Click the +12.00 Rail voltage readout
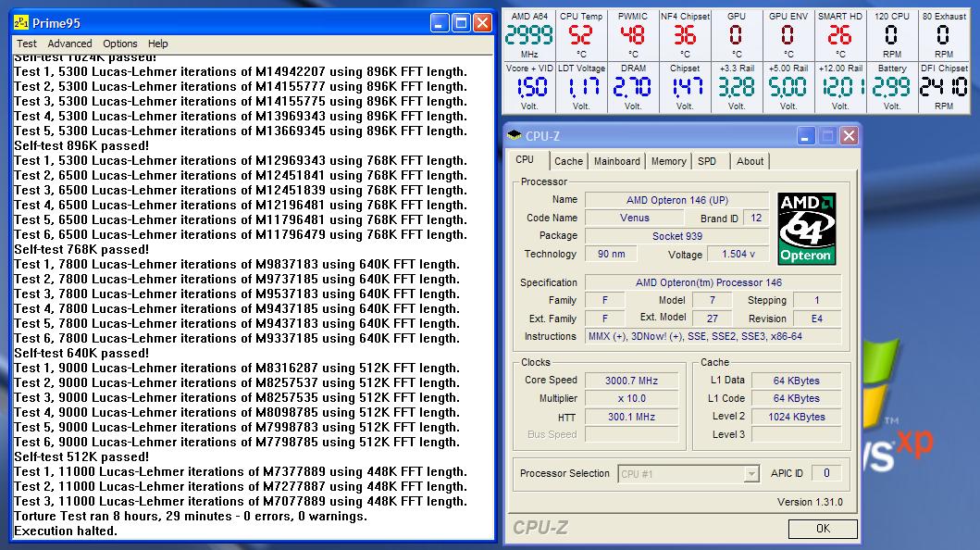Image resolution: width=980 pixels, height=550 pixels. [840, 87]
